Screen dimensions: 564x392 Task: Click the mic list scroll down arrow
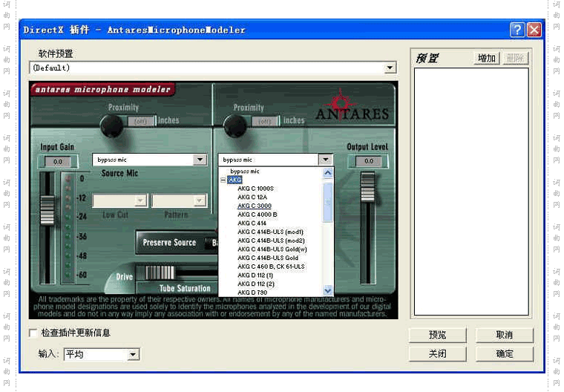(x=328, y=290)
